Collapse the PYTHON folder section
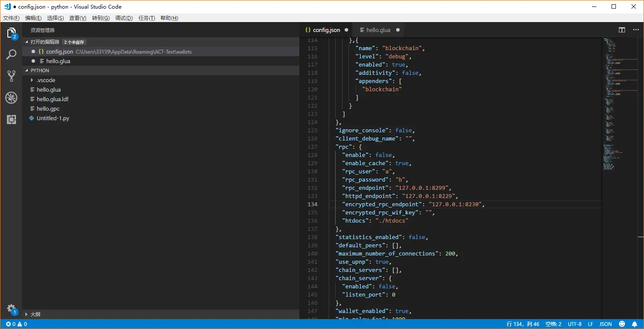This screenshot has width=644, height=329. [x=39, y=70]
